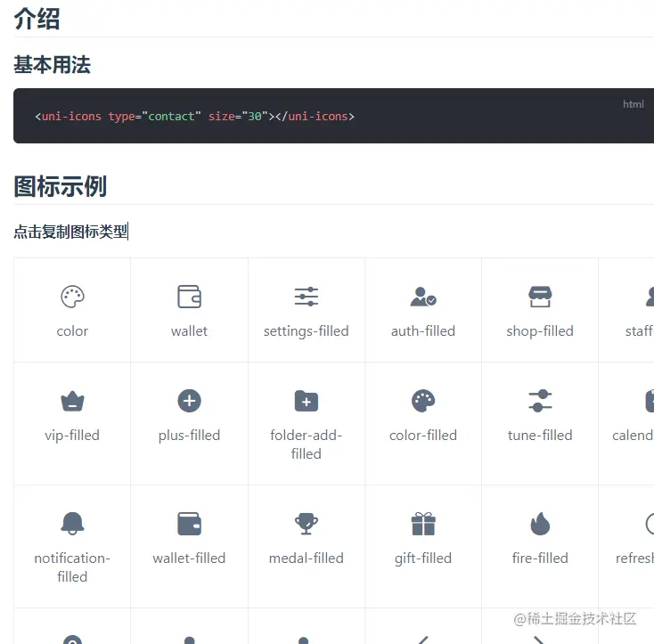The height and width of the screenshot is (644, 654).
Task: Click the tune-filled sliders icon
Action: pyautogui.click(x=540, y=401)
